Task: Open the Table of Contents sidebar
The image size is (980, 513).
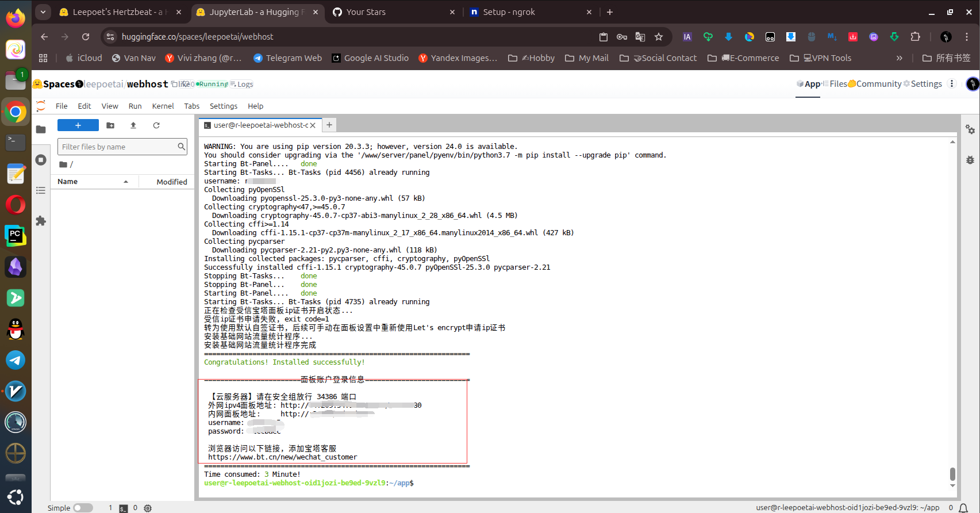Action: [41, 190]
